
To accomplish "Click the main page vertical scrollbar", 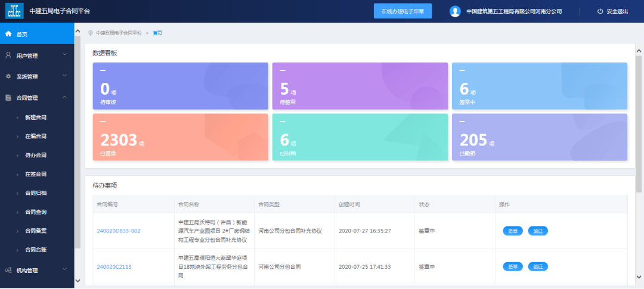I will (639, 119).
